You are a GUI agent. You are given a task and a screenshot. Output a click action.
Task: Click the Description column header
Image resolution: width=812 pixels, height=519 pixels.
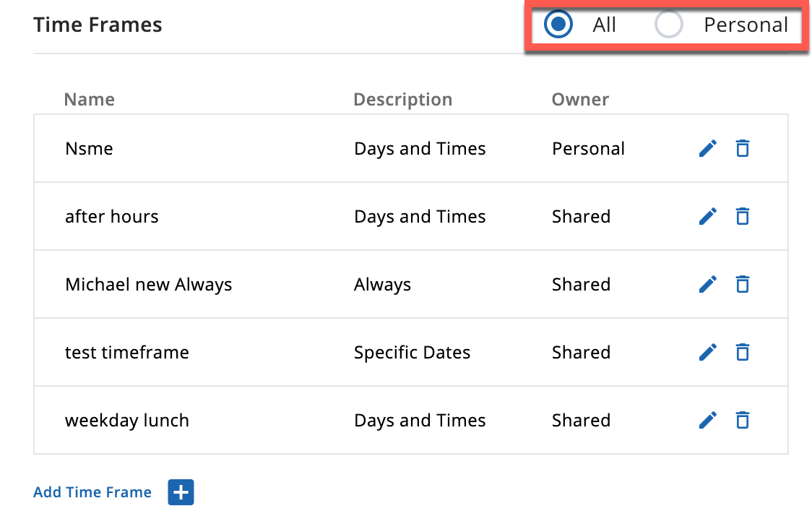(403, 100)
